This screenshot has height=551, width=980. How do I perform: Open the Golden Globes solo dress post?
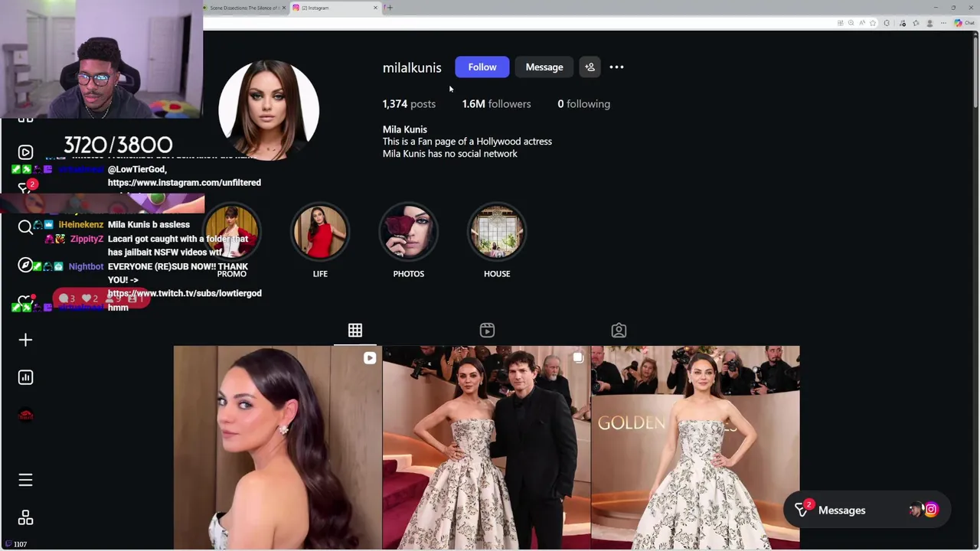695,448
